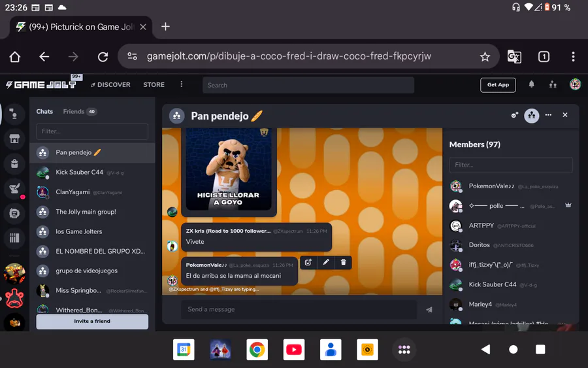Open the app drawer grid icon
This screenshot has width=588, height=368.
click(x=404, y=350)
